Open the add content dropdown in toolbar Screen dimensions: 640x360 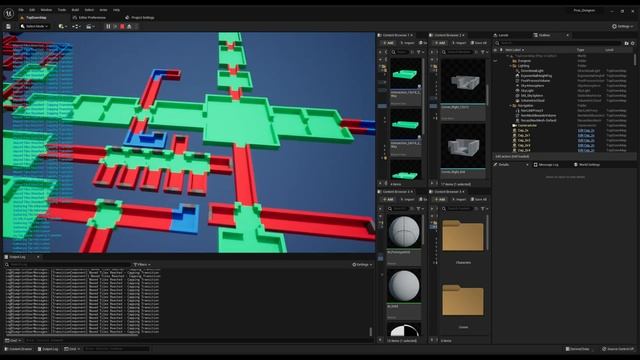click(62, 27)
